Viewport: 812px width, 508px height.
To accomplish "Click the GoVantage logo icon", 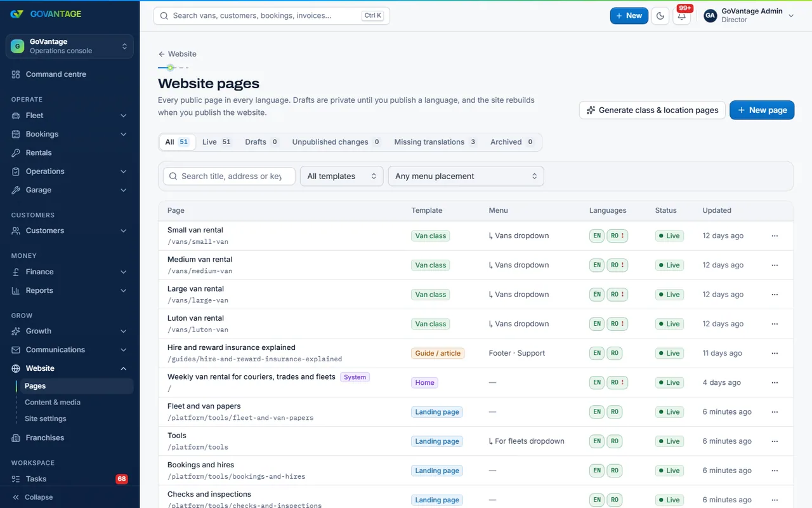I will 17,14.
